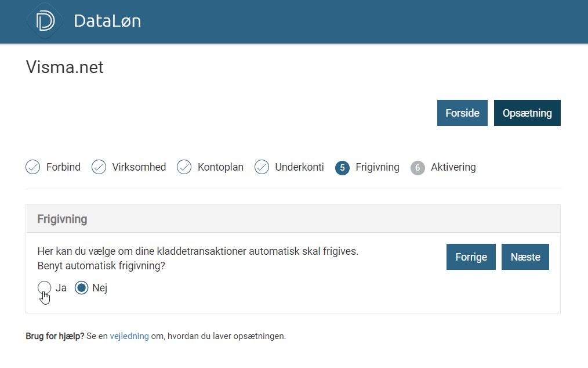Image resolution: width=588 pixels, height=368 pixels.
Task: Switch to the Kontoplan step label
Action: click(220, 167)
